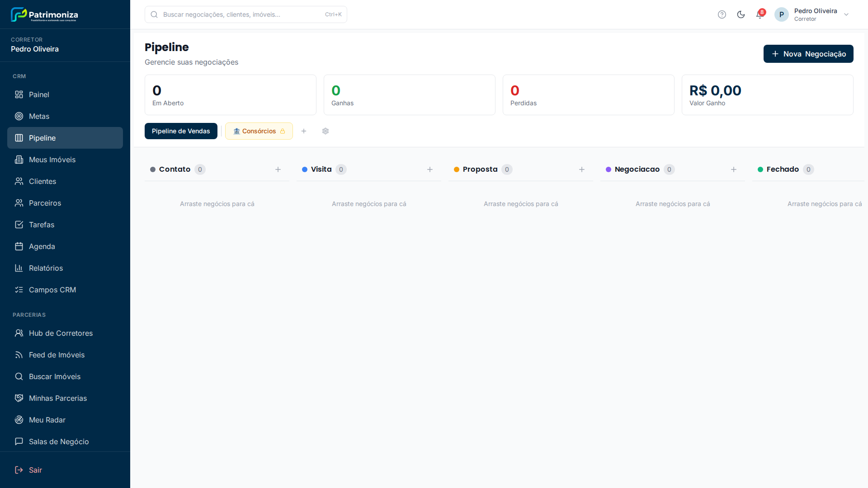Switch to the Consórcios pipeline tab
868x488 pixels.
coord(259,131)
